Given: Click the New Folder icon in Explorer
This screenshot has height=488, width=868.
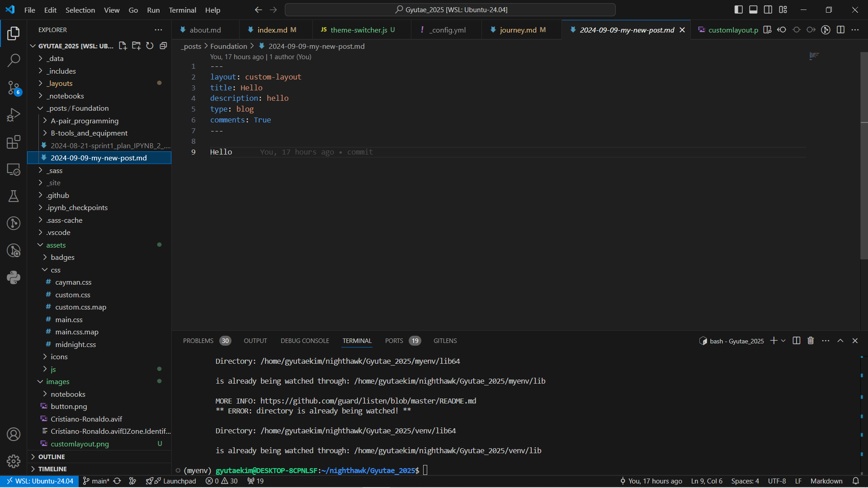Looking at the screenshot, I should (136, 46).
